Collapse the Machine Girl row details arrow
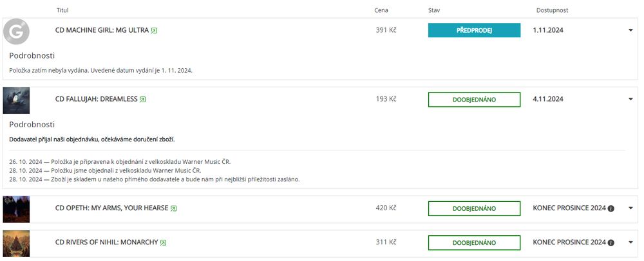 630,30
